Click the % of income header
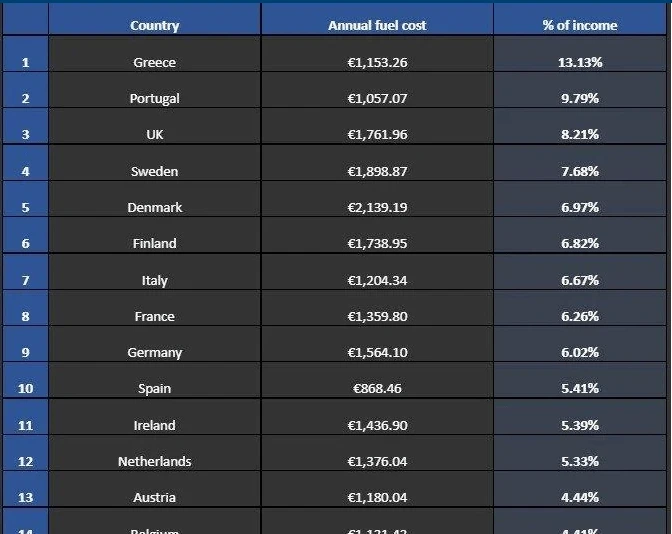 click(580, 25)
